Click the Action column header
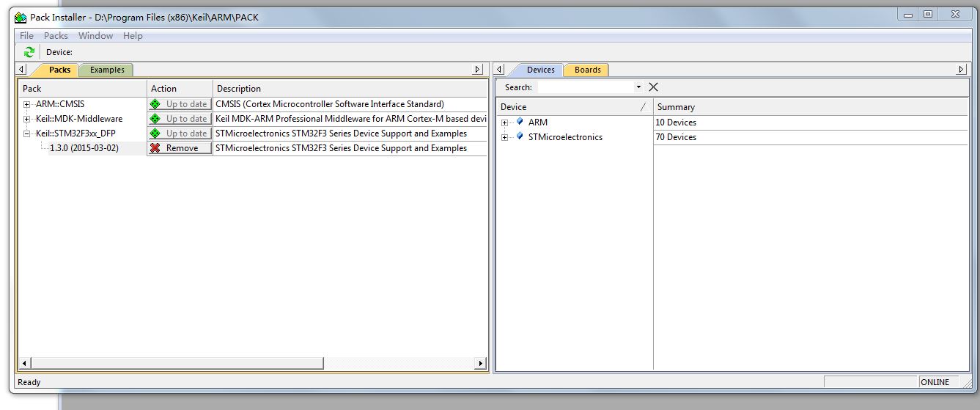Screen dimensions: 980x410 pos(180,88)
